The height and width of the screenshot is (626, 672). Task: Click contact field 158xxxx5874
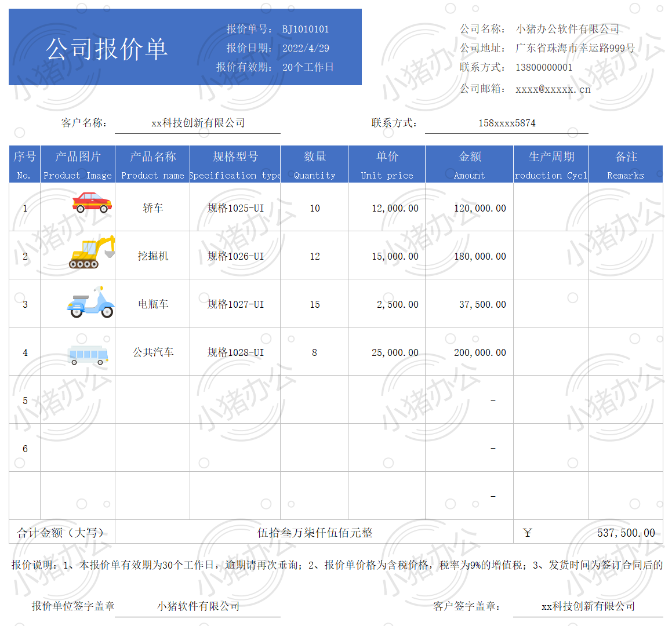[x=507, y=123]
